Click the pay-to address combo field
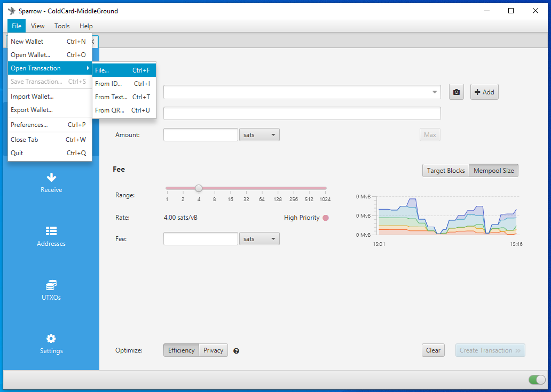 [302, 92]
